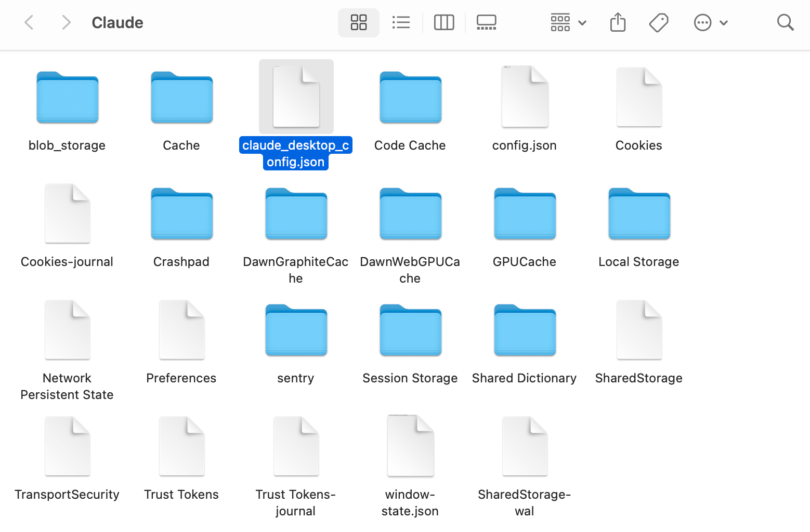Open the ellipsis Action menu

pos(711,22)
